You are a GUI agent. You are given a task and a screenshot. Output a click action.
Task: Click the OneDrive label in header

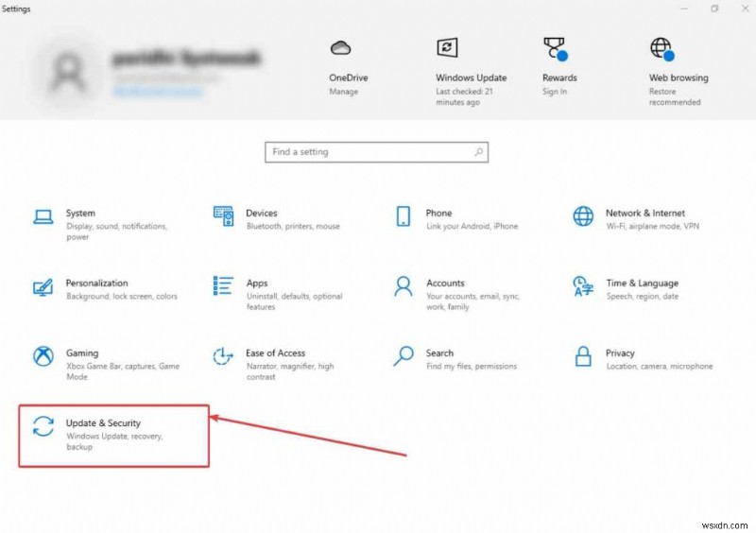point(348,77)
